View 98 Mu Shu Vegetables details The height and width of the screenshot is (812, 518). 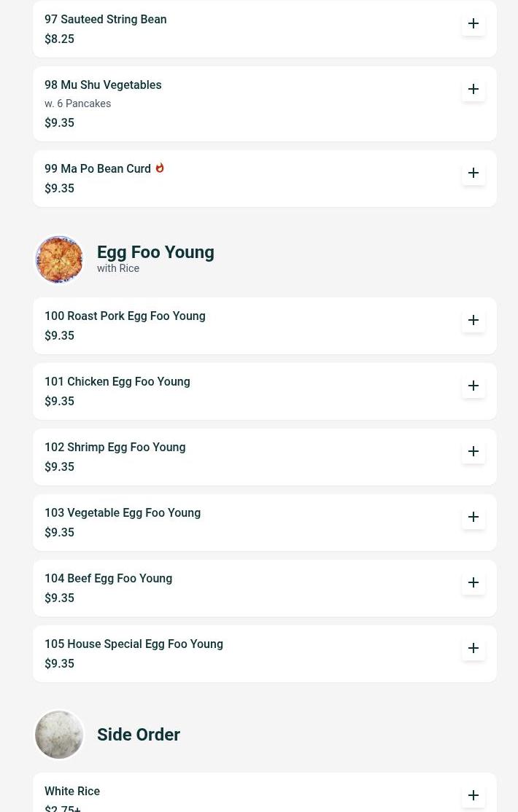(103, 85)
